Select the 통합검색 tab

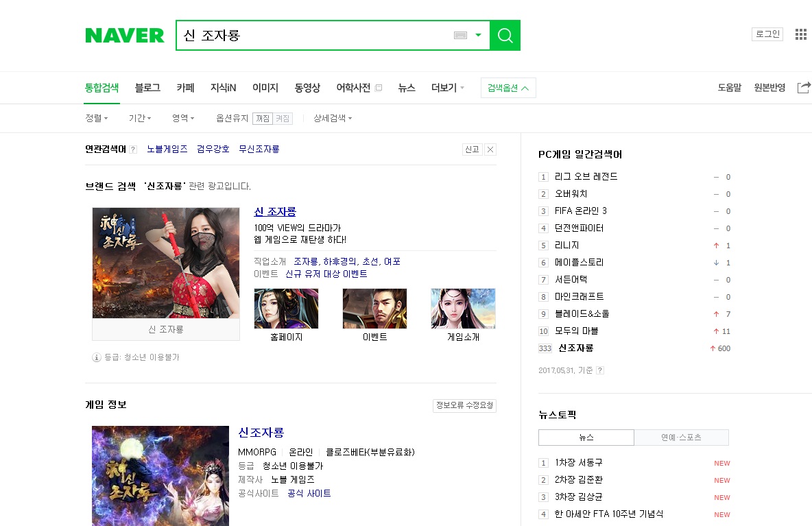tap(102, 88)
